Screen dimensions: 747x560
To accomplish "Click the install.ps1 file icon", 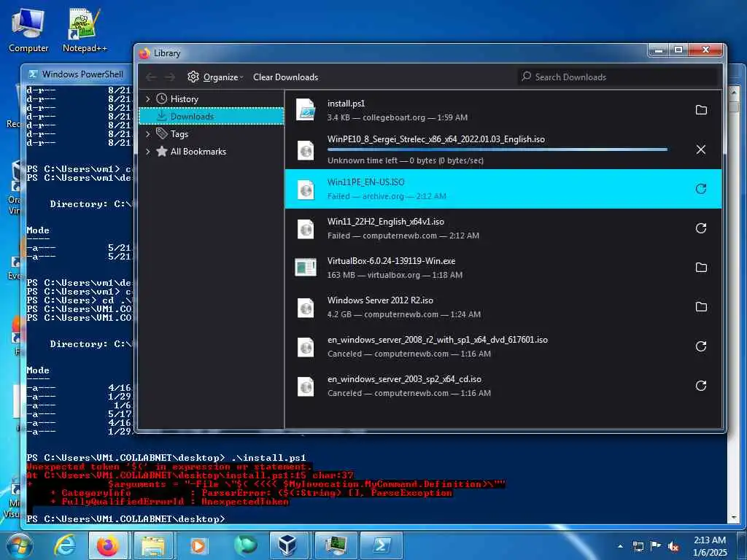I will [x=306, y=110].
